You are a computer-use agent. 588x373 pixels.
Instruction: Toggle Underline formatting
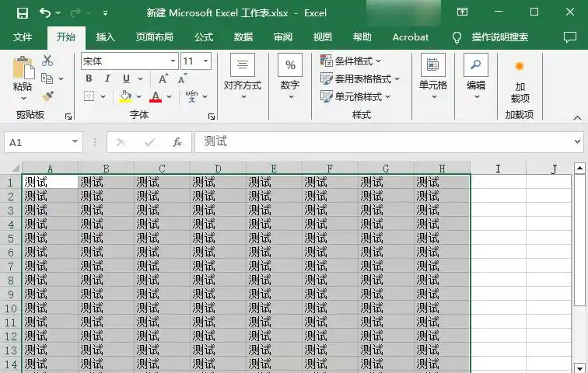[x=126, y=78]
